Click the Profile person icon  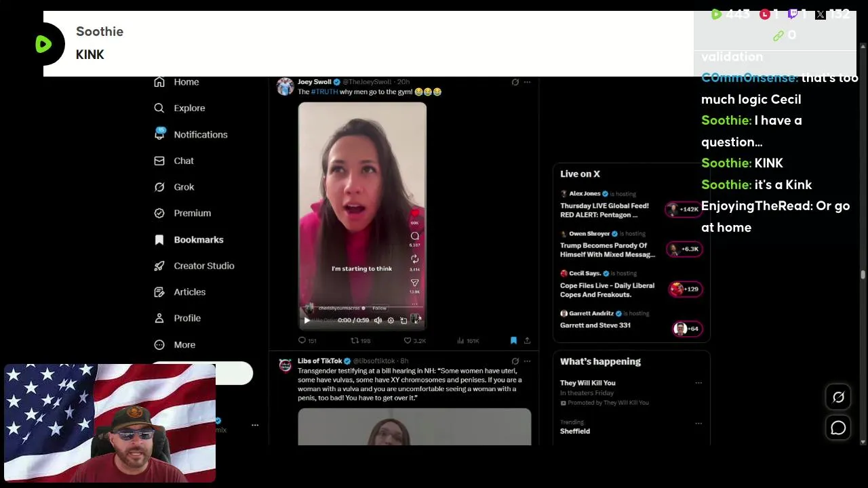coord(159,318)
